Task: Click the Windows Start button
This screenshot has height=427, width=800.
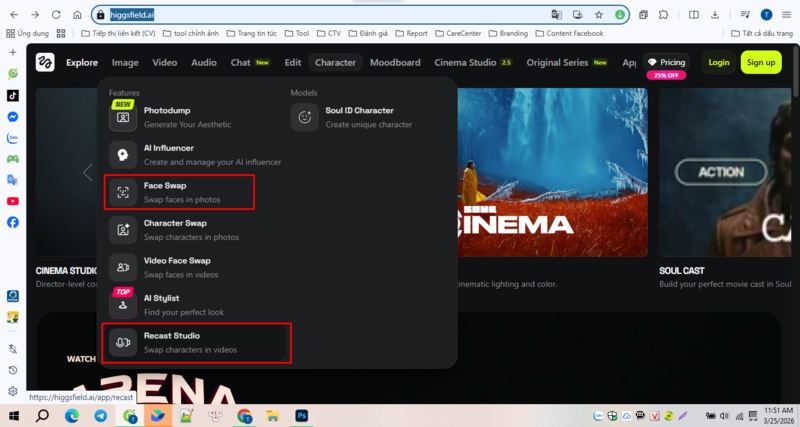Action: pos(14,416)
